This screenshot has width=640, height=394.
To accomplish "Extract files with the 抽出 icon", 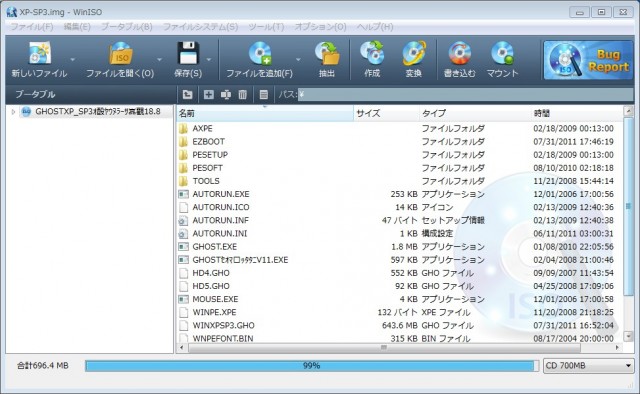I will (327, 53).
